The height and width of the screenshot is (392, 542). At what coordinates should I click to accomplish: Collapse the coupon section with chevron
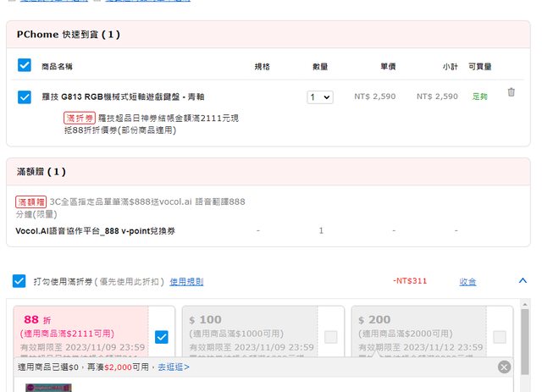(x=521, y=280)
